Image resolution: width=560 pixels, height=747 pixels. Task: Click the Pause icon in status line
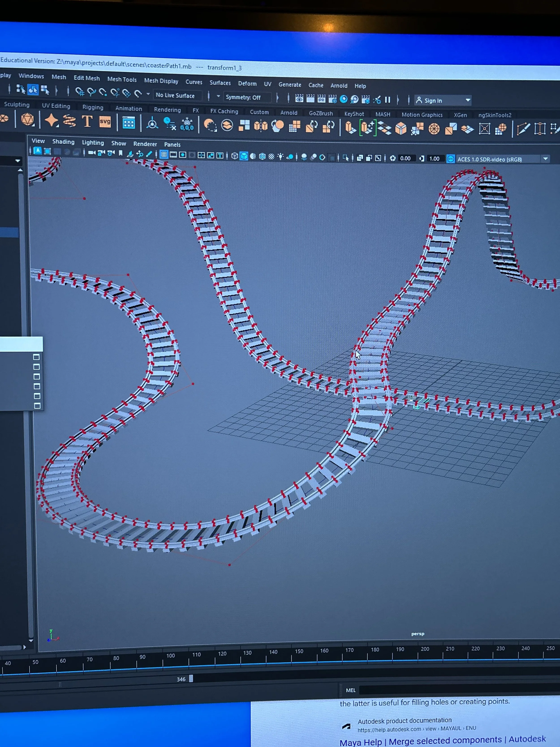pyautogui.click(x=388, y=100)
